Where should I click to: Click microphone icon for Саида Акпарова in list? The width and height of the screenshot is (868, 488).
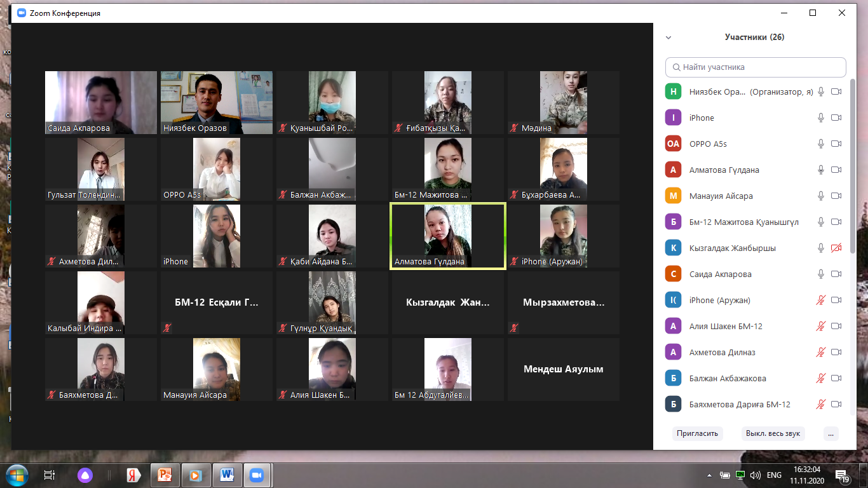click(x=821, y=274)
